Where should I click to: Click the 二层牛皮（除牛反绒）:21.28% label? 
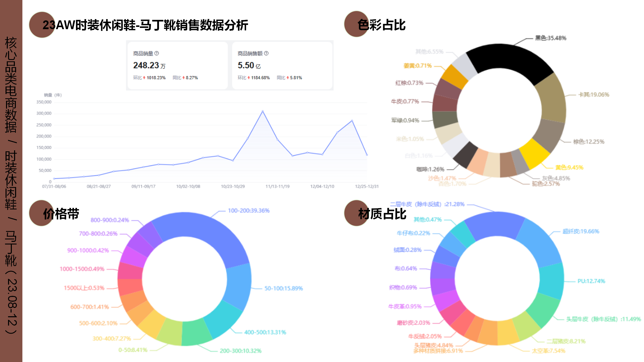pyautogui.click(x=427, y=204)
